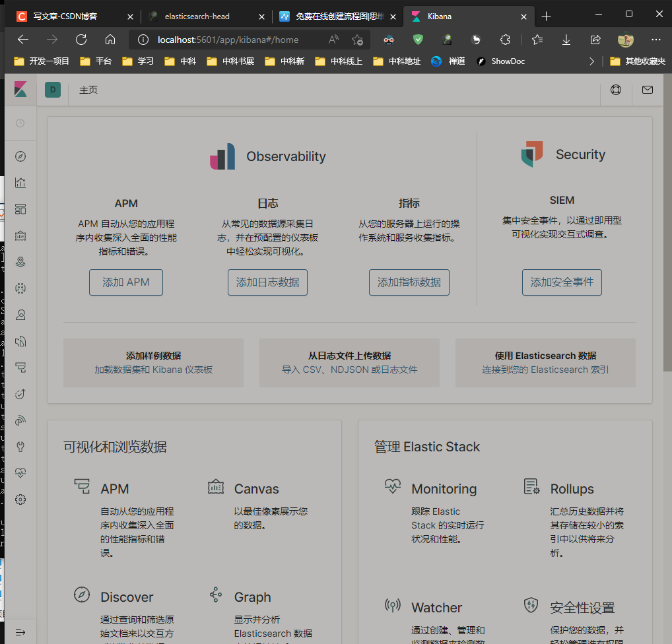
Task: Go back in browser history
Action: click(23, 40)
